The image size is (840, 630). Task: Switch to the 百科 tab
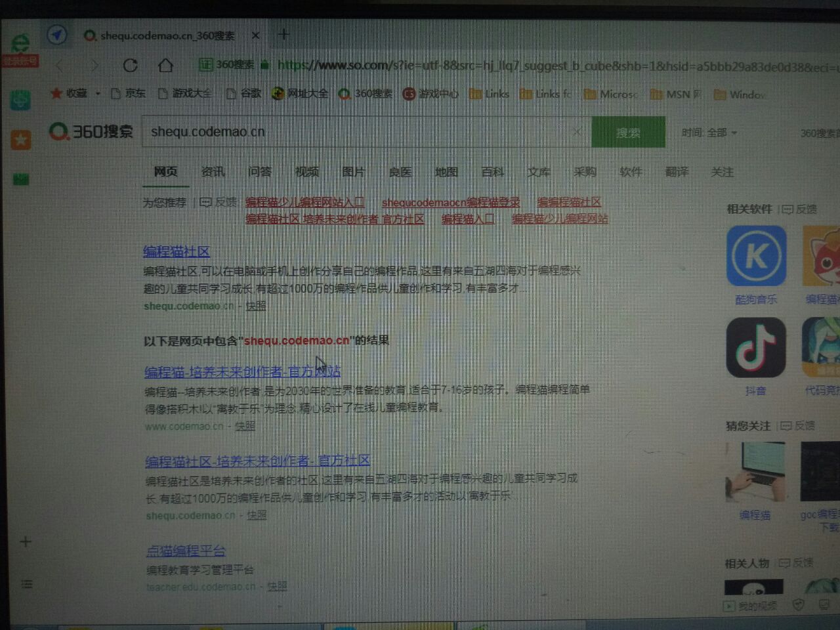(492, 172)
